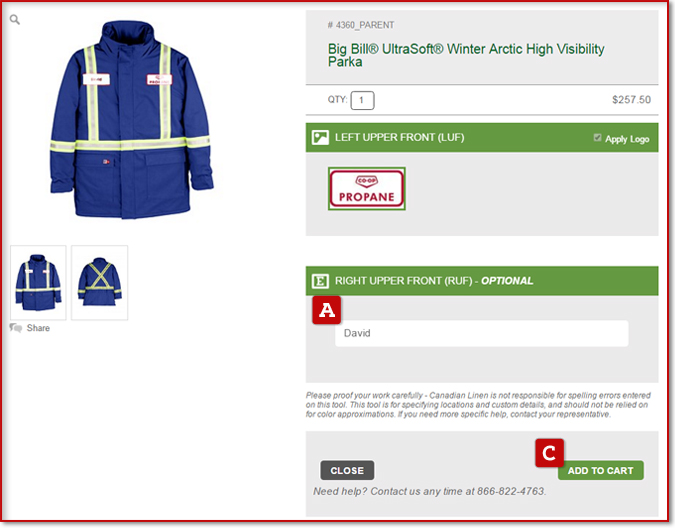This screenshot has width=675, height=530.
Task: Click the name text field containing David
Action: [x=481, y=333]
